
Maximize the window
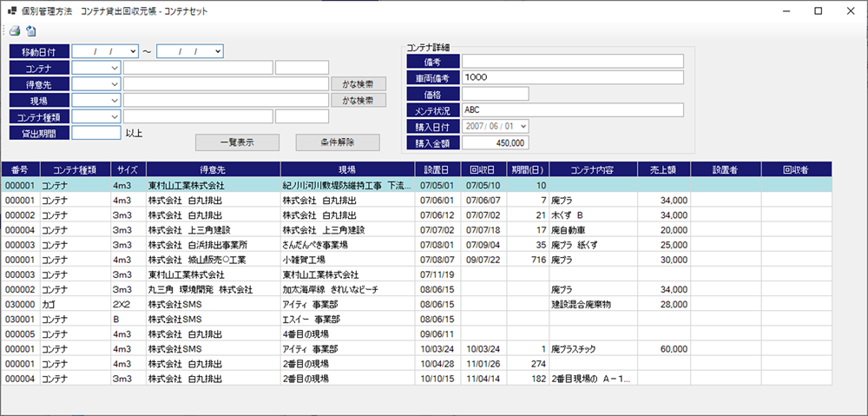819,10
